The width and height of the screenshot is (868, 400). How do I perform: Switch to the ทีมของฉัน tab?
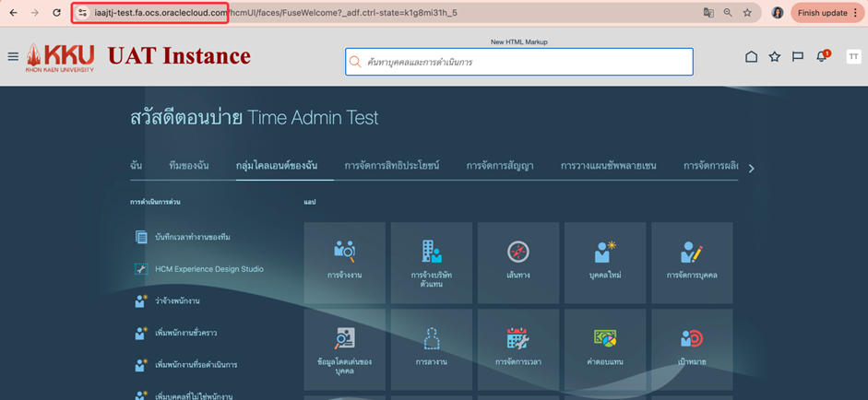[x=189, y=166]
